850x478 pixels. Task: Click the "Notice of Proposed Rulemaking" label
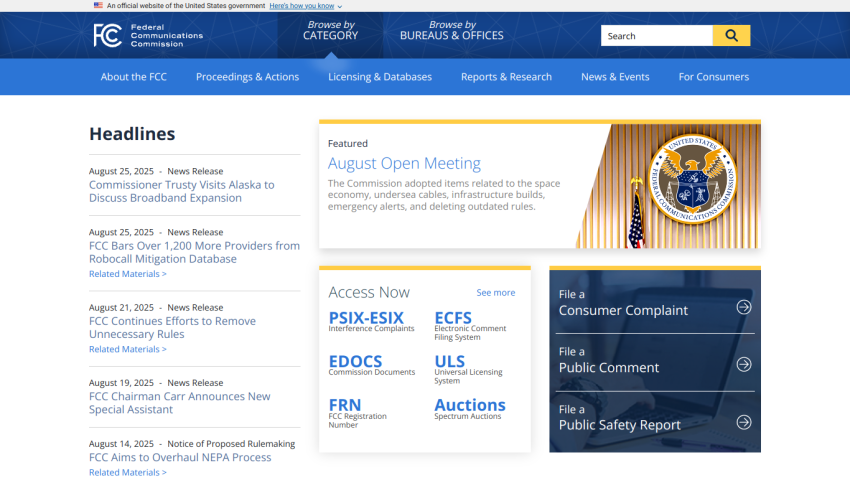[x=231, y=444]
